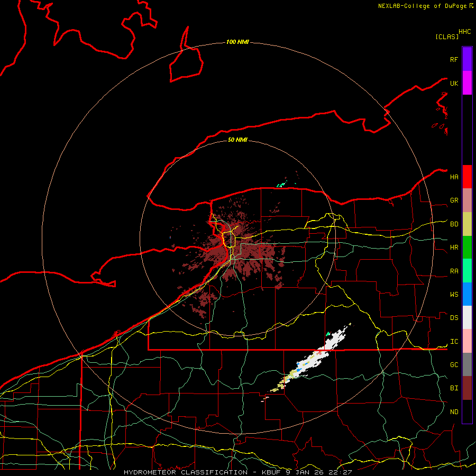Click the 100 NMI range ring label
476x476 pixels.
[237, 42]
